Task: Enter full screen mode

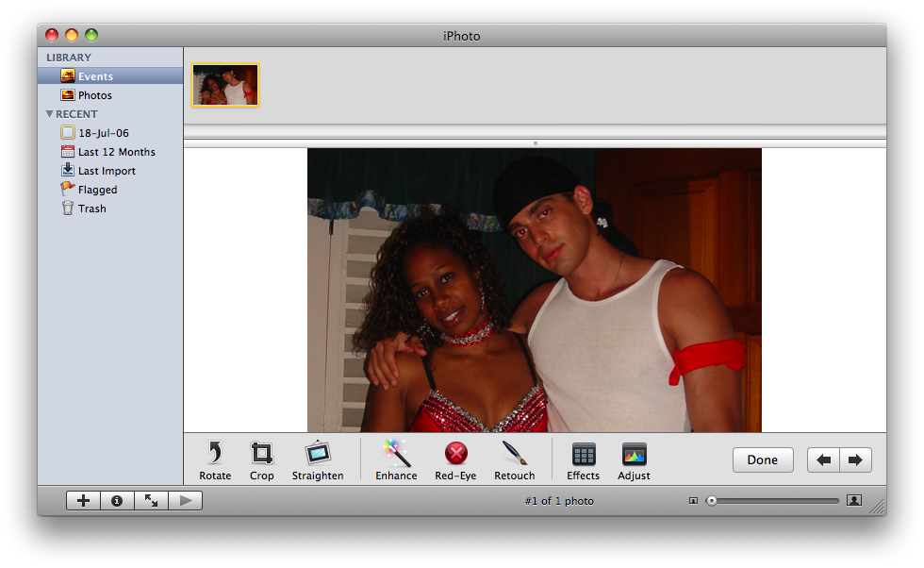Action: [x=151, y=501]
